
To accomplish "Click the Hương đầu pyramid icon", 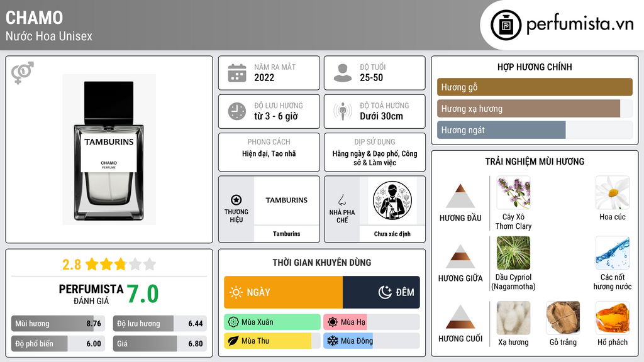I will coord(460,196).
